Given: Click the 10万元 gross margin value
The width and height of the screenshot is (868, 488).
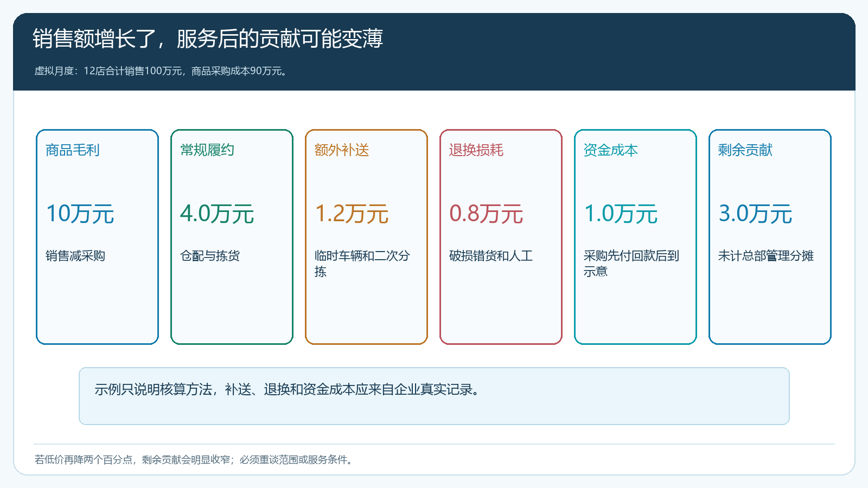Looking at the screenshot, I should [x=80, y=214].
